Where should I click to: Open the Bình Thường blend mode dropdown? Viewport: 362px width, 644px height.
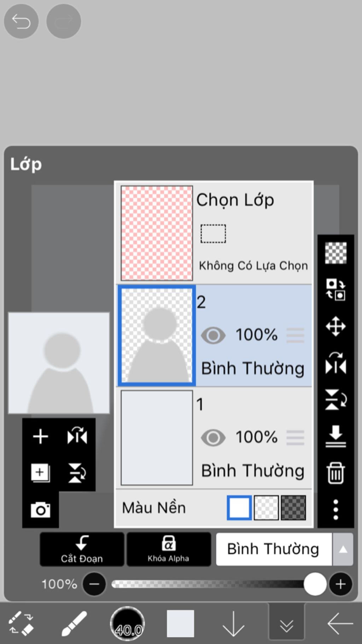[x=273, y=549]
